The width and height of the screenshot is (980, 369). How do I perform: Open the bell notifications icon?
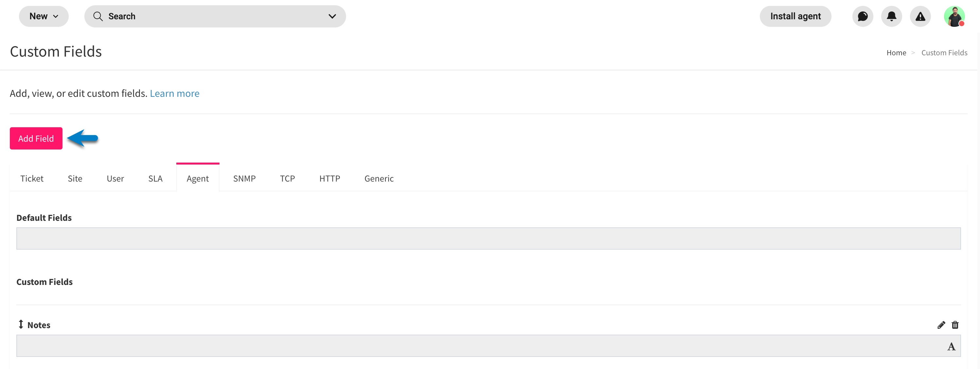(x=891, y=16)
